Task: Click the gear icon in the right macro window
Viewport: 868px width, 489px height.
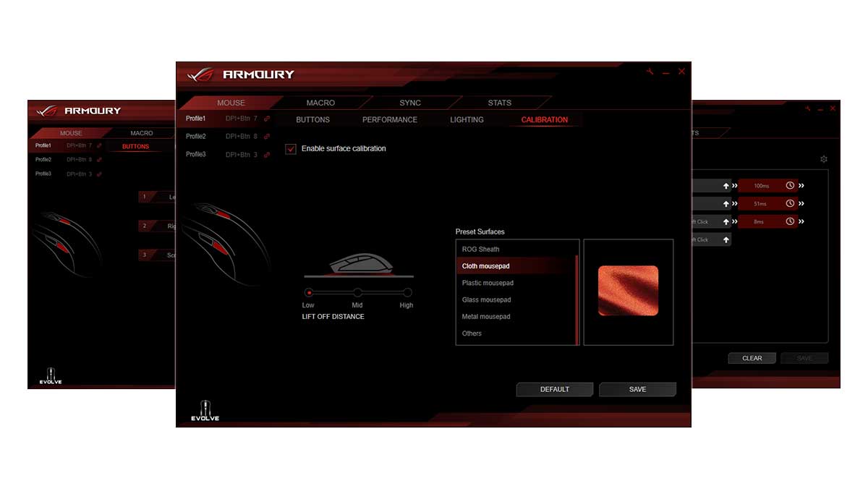Action: click(823, 159)
